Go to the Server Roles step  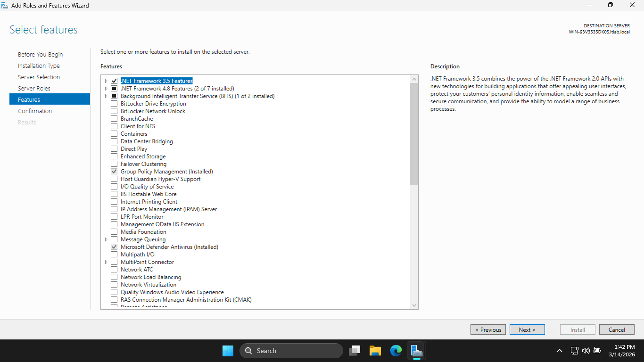tap(34, 88)
